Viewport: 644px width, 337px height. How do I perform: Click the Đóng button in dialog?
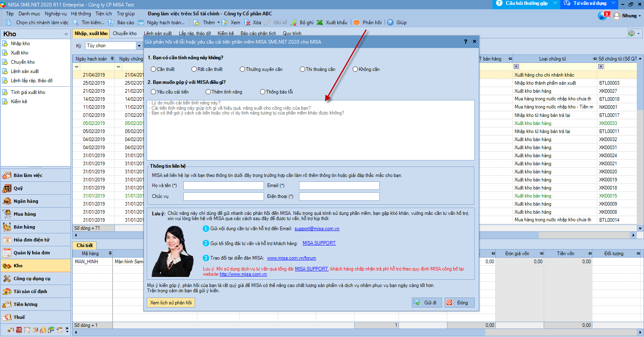[459, 303]
